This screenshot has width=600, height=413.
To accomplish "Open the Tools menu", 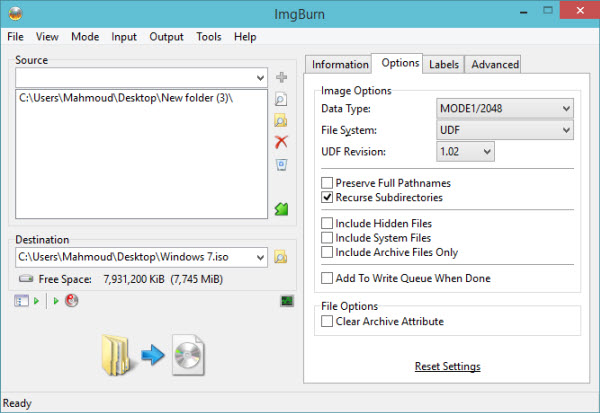I will coord(209,37).
